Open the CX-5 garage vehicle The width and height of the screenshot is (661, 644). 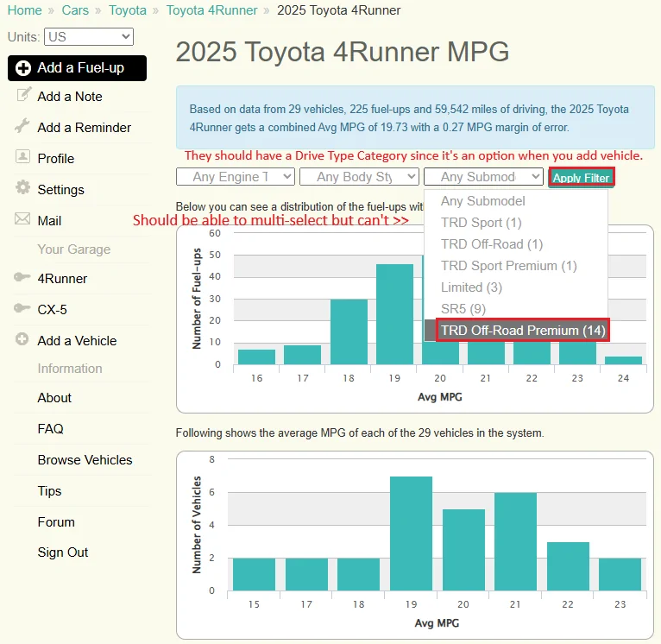click(52, 310)
